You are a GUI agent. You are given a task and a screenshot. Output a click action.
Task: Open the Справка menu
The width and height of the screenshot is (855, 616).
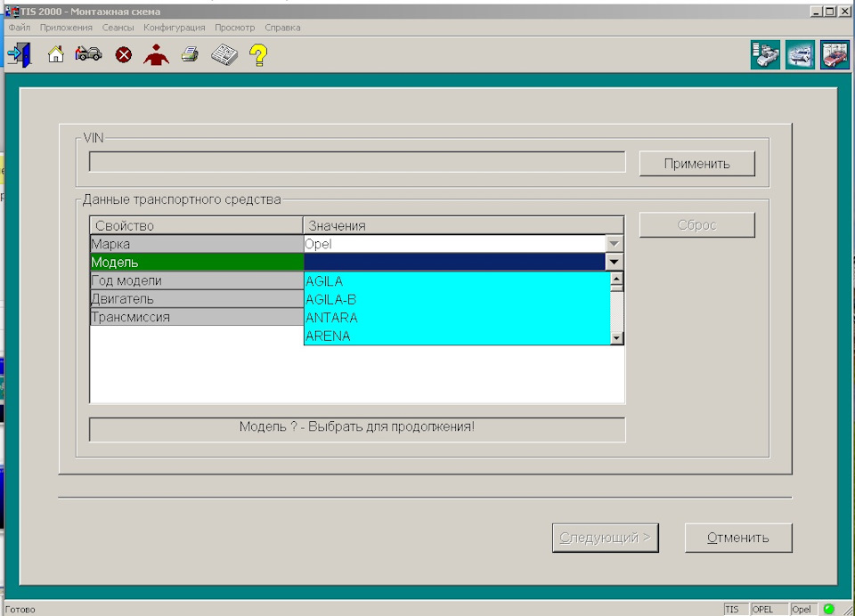[282, 28]
